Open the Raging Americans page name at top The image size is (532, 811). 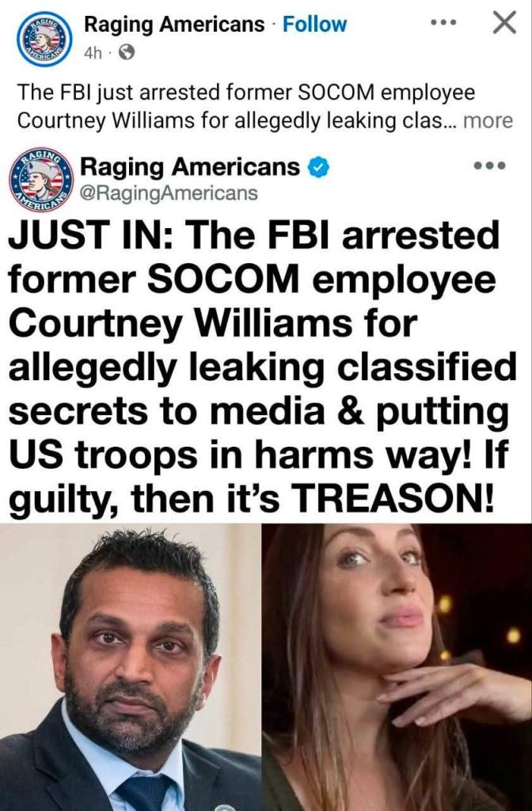(x=174, y=25)
